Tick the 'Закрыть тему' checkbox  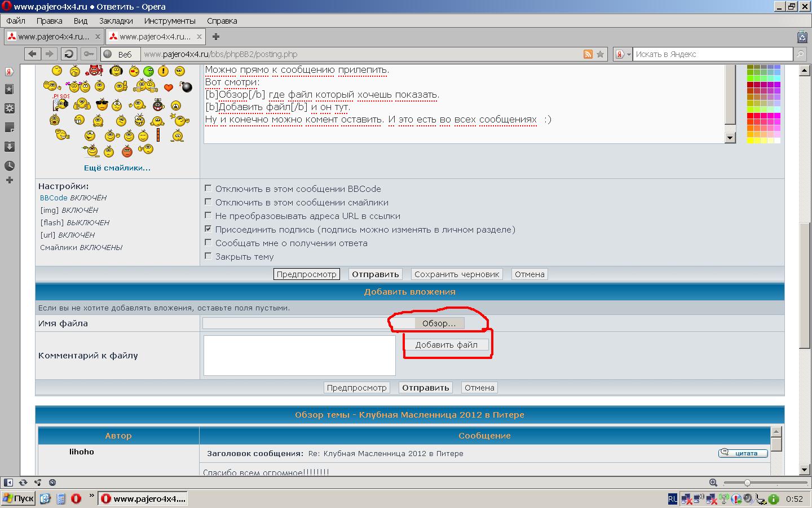point(208,256)
